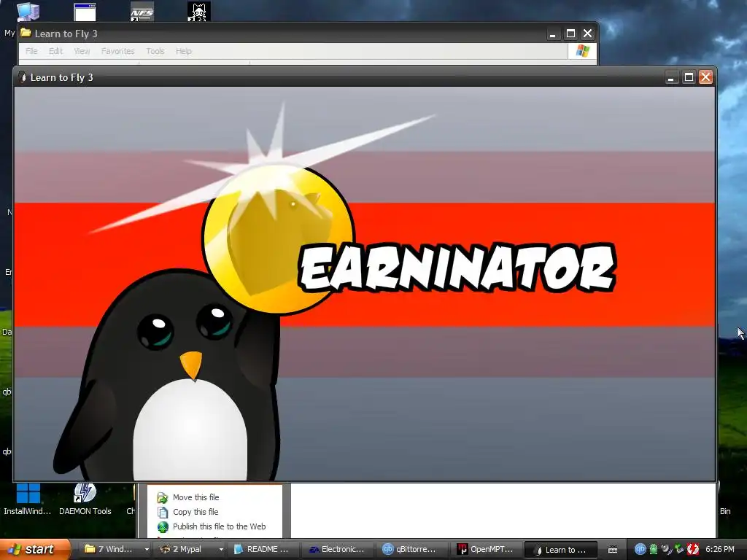Click the folder icon in Explorer title bar
This screenshot has height=560, width=747.
[26, 33]
